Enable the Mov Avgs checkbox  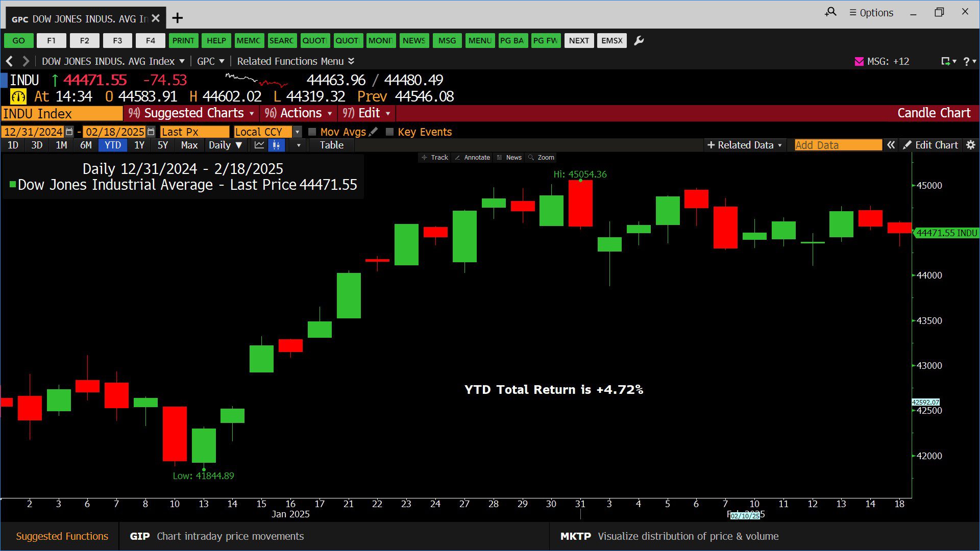[312, 132]
